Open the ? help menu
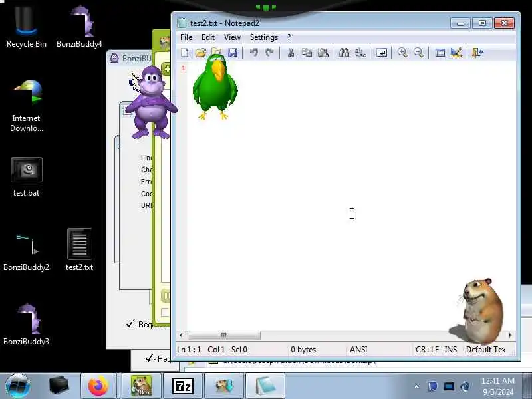This screenshot has height=399, width=532. coord(289,37)
